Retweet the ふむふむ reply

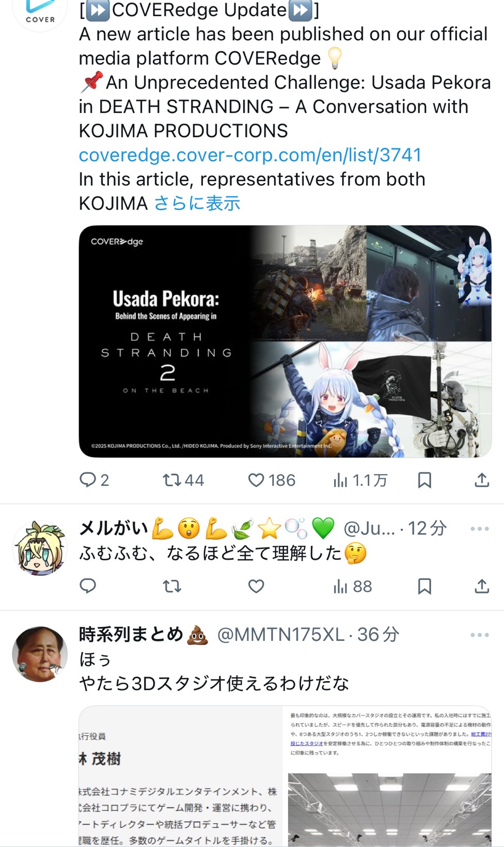point(172,586)
